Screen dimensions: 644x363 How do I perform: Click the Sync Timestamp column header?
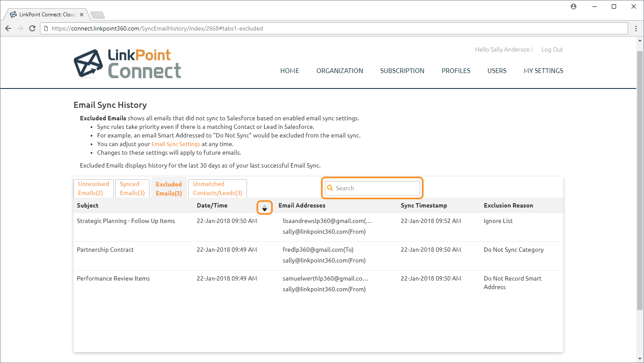pyautogui.click(x=424, y=205)
